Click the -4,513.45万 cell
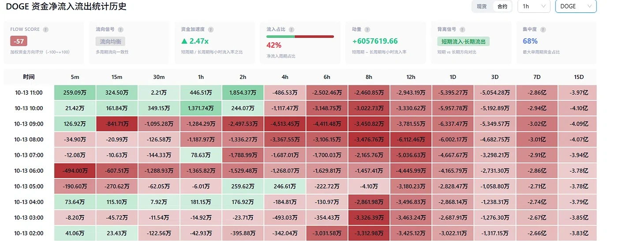 [285, 124]
